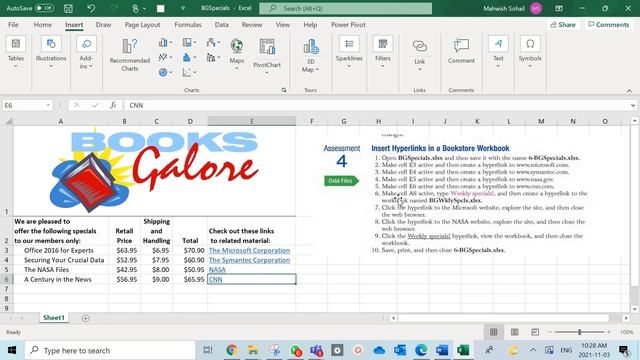640x360 pixels.
Task: Open The Microsoft Corporation hyperlink
Action: 249,250
